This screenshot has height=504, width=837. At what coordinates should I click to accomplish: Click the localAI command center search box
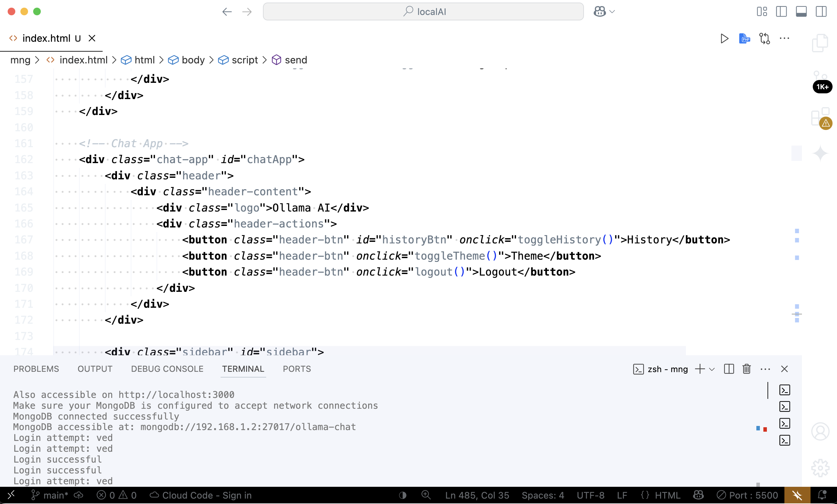(x=423, y=11)
